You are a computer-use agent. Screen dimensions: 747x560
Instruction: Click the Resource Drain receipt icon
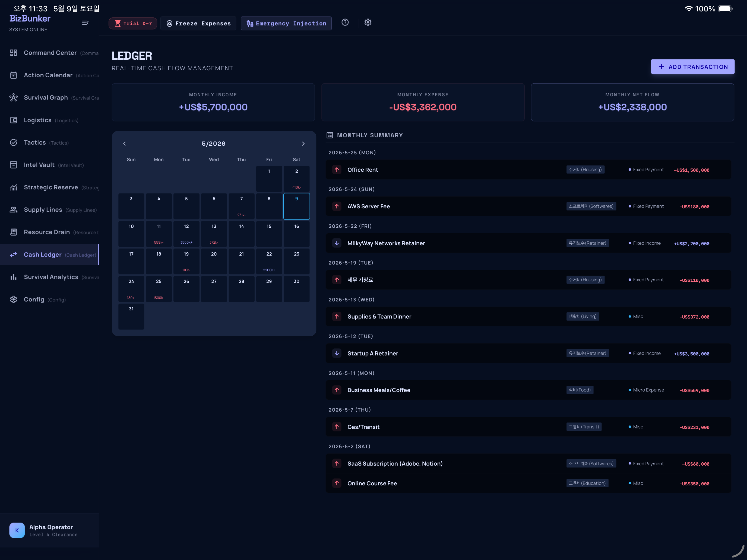coord(14,232)
